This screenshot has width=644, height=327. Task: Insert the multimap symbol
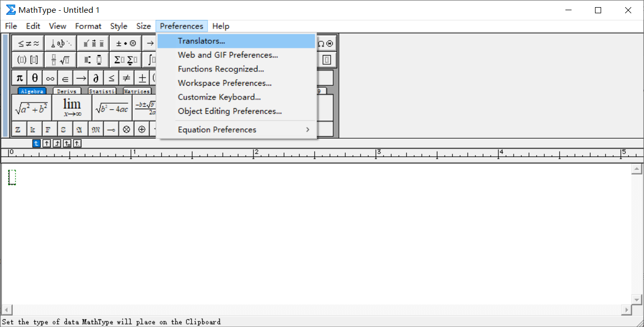[x=111, y=129]
